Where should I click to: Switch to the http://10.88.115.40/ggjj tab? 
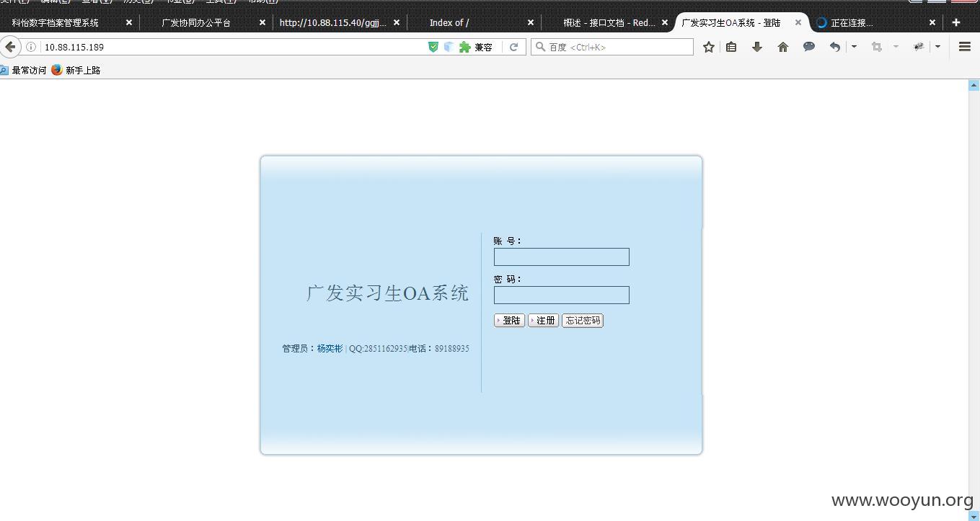tap(333, 22)
